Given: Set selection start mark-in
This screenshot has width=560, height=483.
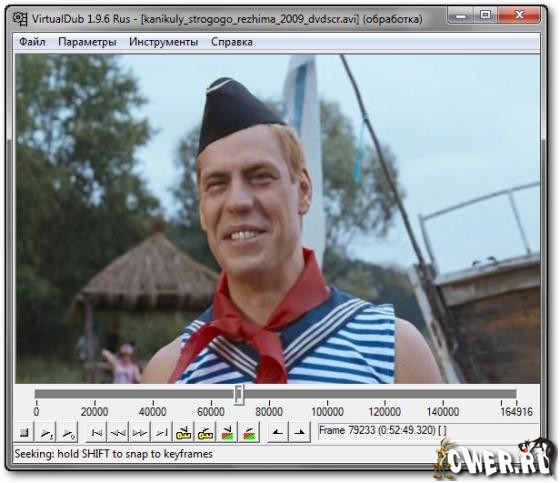Looking at the screenshot, I should coord(278,433).
